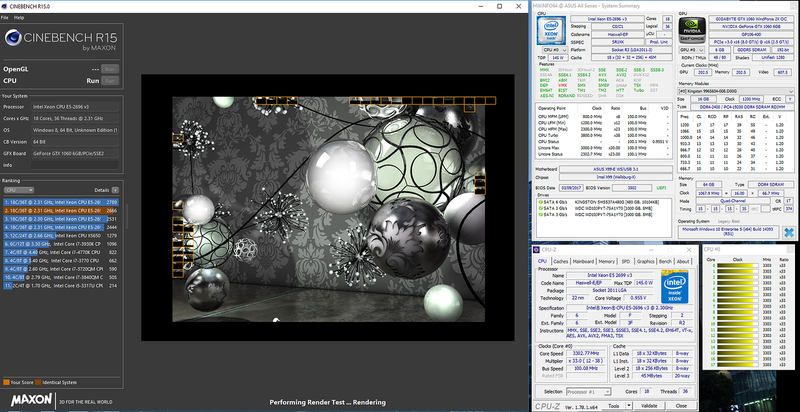Click the Intel X99 chipset field
800x412 pixels.
[616, 177]
